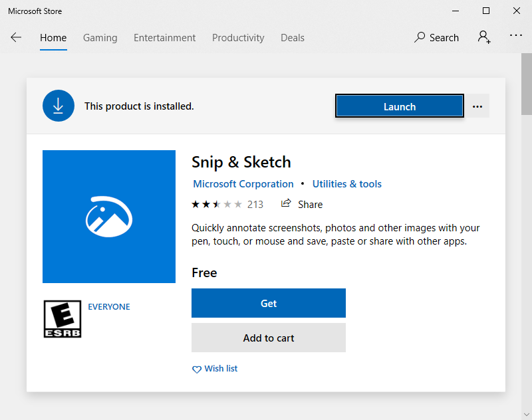Click the Snip & Sketch title text

point(241,162)
